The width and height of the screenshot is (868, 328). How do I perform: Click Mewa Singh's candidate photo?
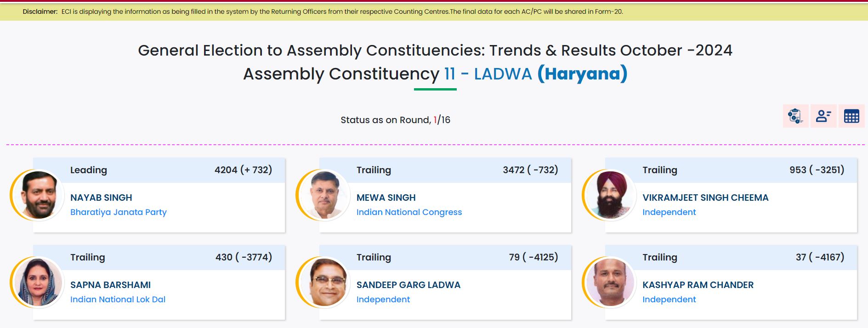point(324,195)
